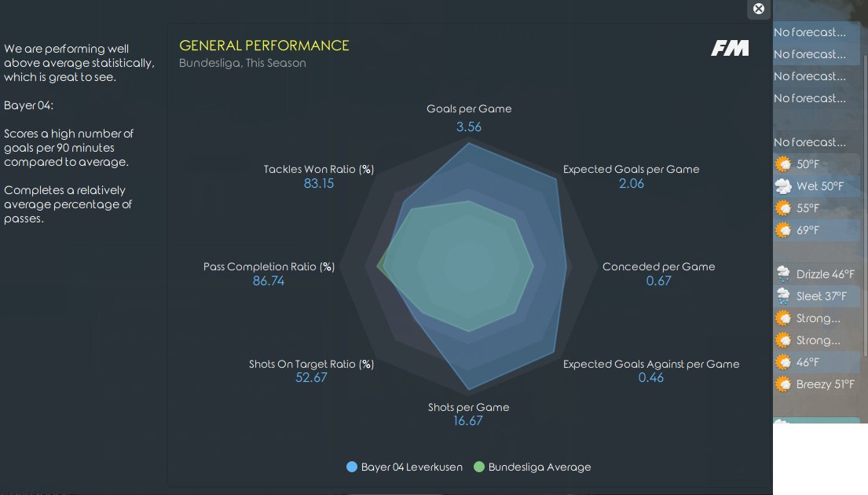
Task: Click the green Bundesliga Average legend dot
Action: click(479, 467)
